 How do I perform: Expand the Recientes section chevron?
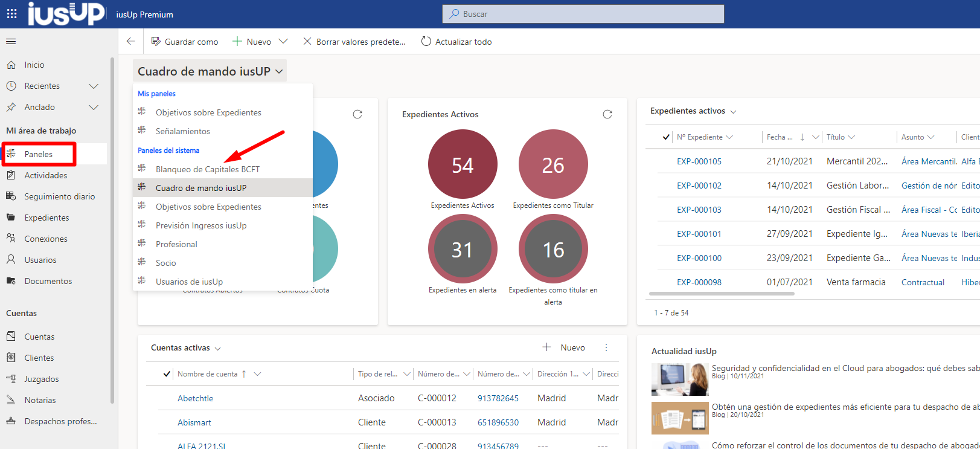click(94, 86)
